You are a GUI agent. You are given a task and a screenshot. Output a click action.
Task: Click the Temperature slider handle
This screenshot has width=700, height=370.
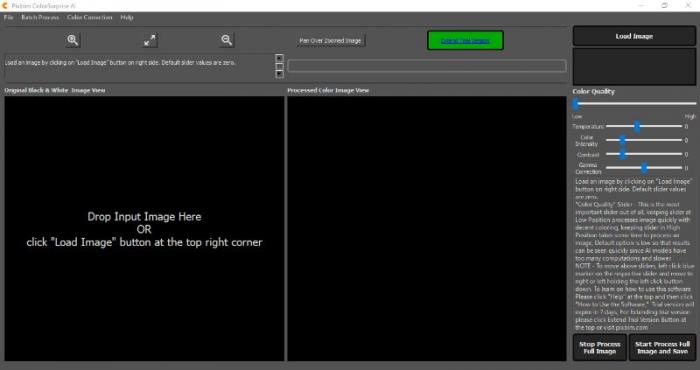coord(637,126)
